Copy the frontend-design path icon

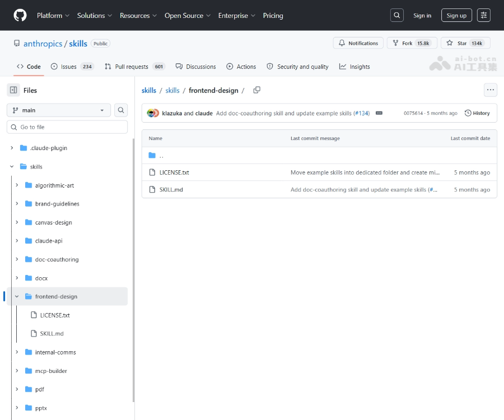[x=257, y=90]
